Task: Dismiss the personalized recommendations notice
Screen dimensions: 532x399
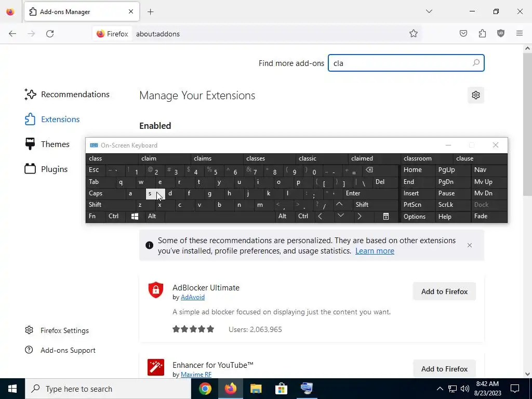Action: (x=470, y=245)
